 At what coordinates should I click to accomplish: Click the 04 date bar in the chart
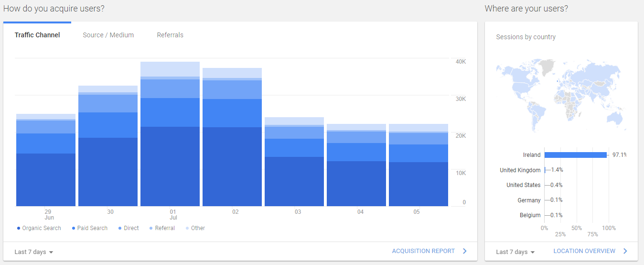click(x=356, y=165)
